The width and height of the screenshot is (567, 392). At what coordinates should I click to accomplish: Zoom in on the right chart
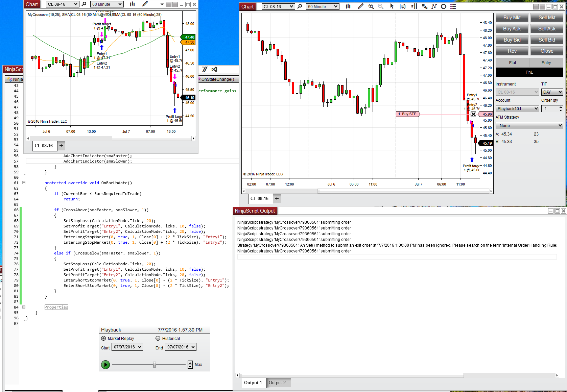(x=371, y=6)
